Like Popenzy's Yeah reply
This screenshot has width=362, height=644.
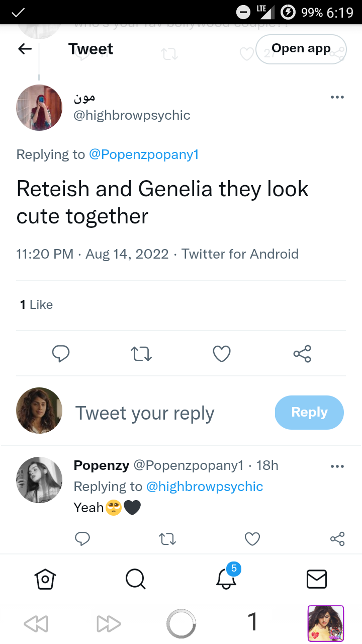coord(252,539)
